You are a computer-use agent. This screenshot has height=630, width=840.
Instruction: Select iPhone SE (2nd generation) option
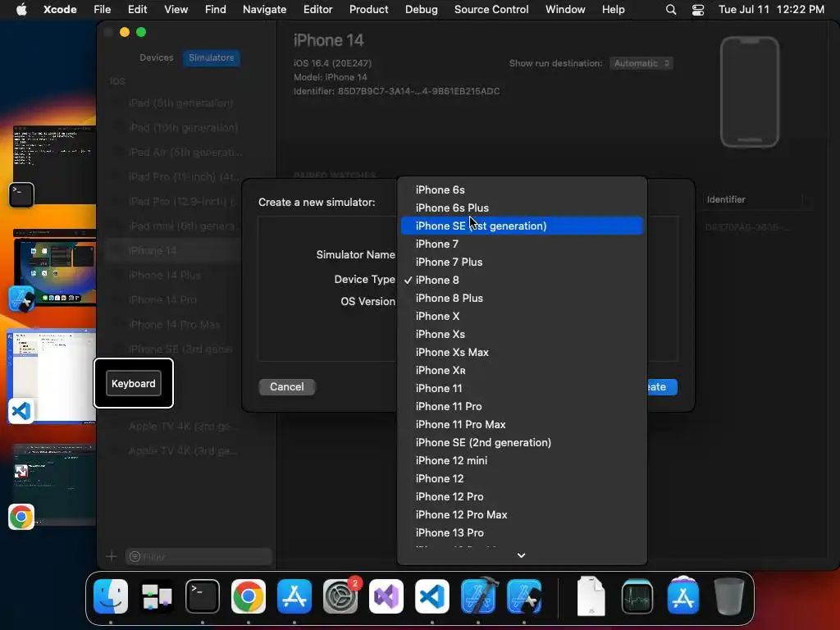point(522,442)
